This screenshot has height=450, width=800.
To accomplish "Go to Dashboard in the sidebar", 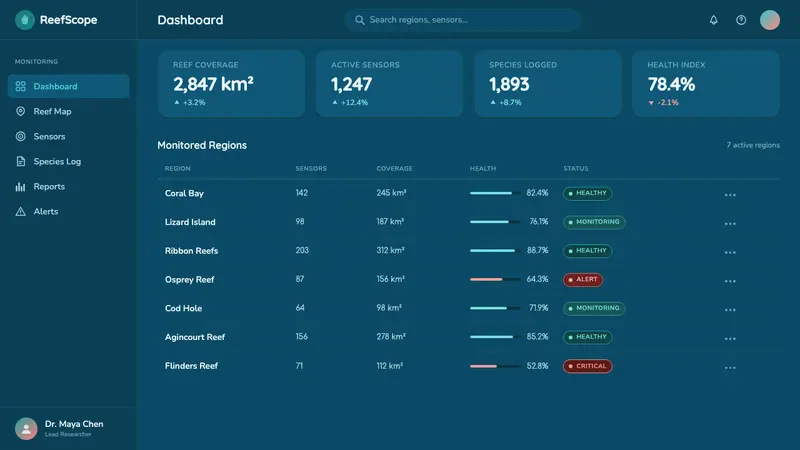I will pyautogui.click(x=68, y=86).
